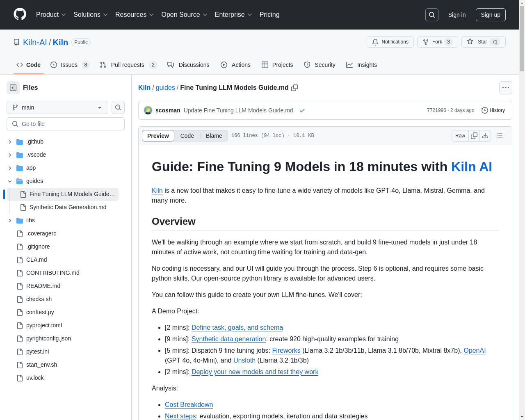The image size is (525, 420).
Task: Open the Discussions tab
Action: (188, 65)
